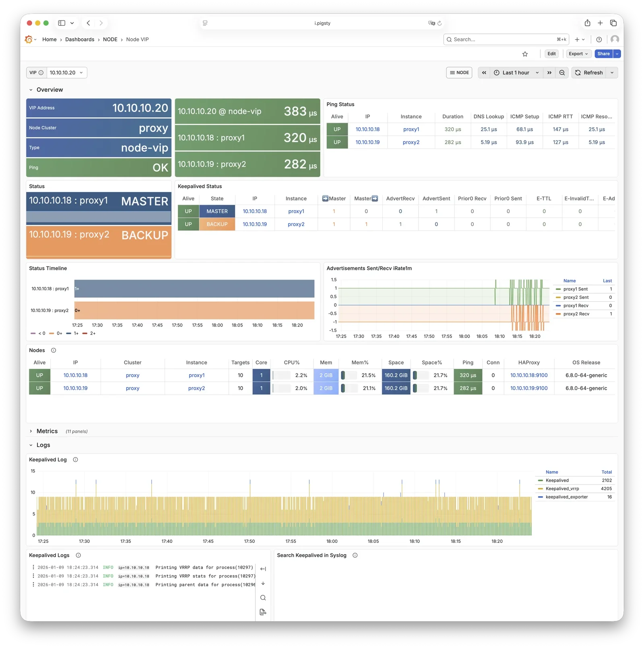Shift time range backward with double-left arrows
This screenshot has height=648, width=644.
pyautogui.click(x=484, y=73)
